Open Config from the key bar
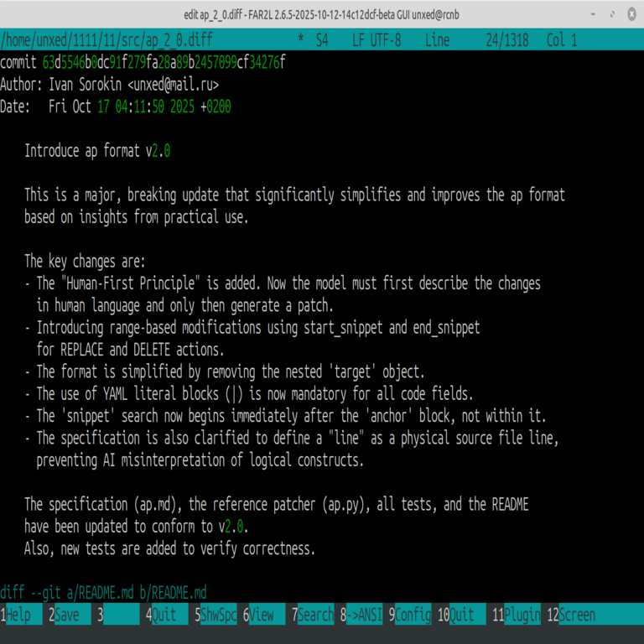 click(x=413, y=615)
